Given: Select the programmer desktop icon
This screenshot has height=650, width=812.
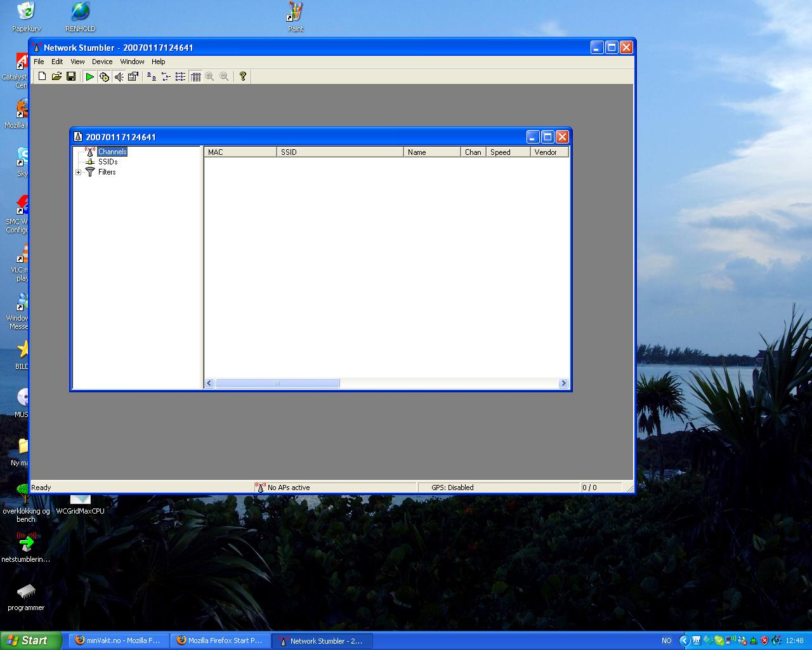Looking at the screenshot, I should pyautogui.click(x=26, y=597).
